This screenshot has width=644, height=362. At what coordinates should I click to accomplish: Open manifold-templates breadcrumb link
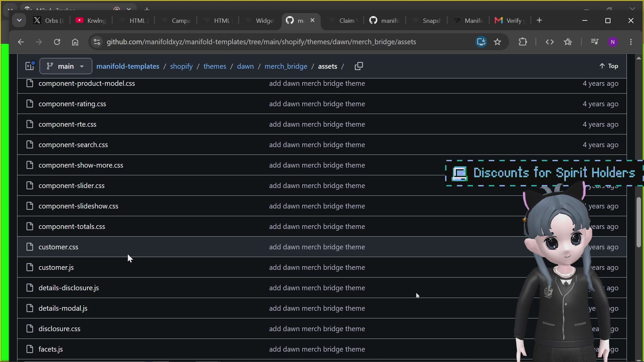click(x=128, y=66)
